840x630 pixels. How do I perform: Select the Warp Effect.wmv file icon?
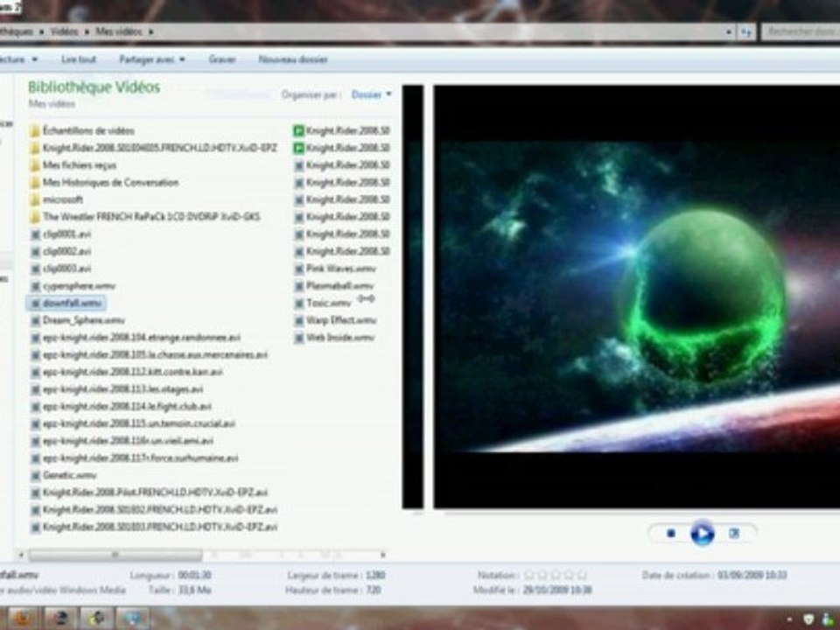[x=299, y=320]
